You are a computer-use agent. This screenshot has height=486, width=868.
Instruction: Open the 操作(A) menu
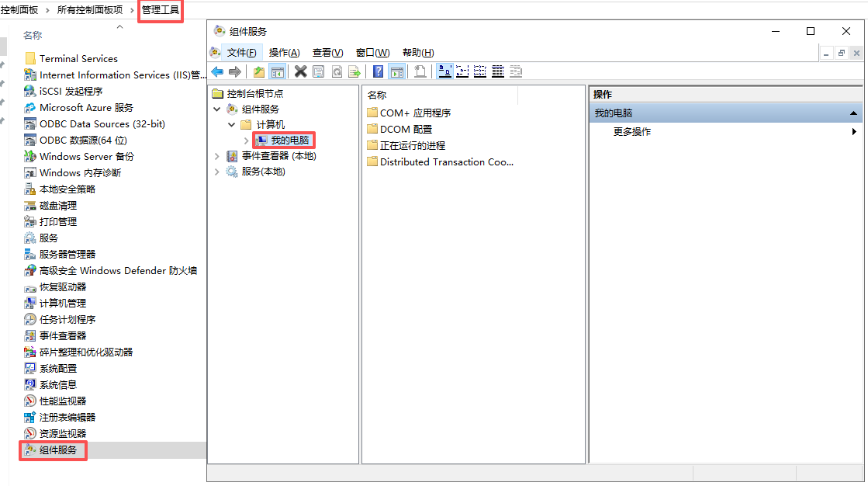[x=284, y=53]
